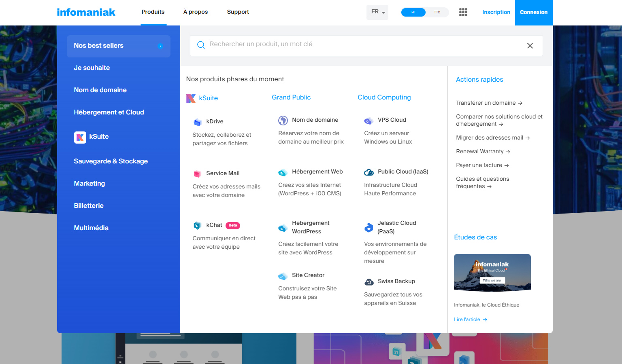
Task: Click the Swiss Backup icon
Action: 369,282
